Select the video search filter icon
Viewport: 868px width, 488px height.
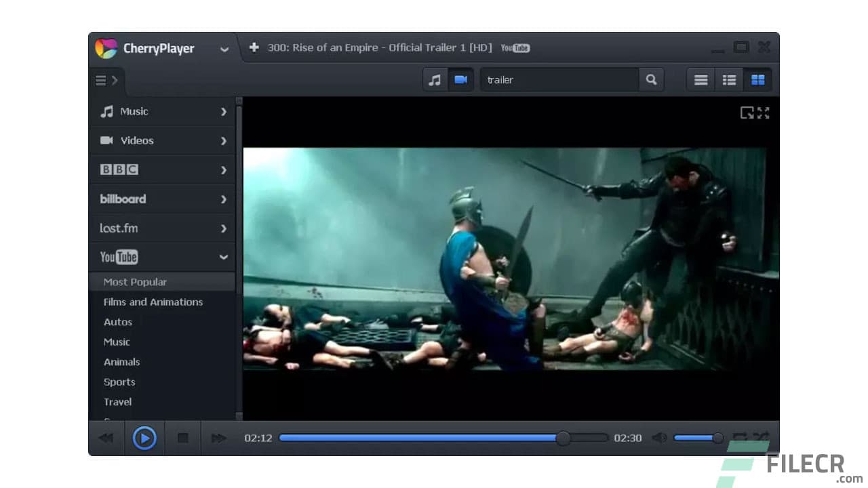click(460, 79)
